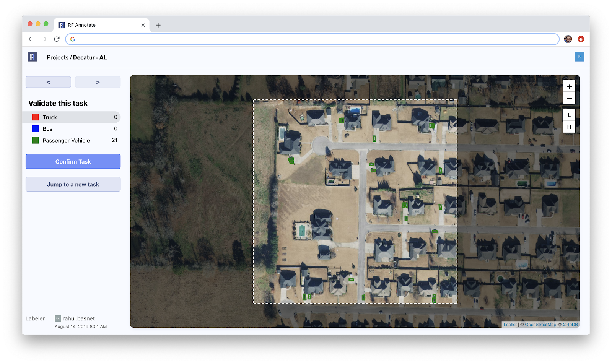Click the timestamp August 14, 2019 8:01 AM
Screen dimensions: 612x364
click(x=81, y=327)
